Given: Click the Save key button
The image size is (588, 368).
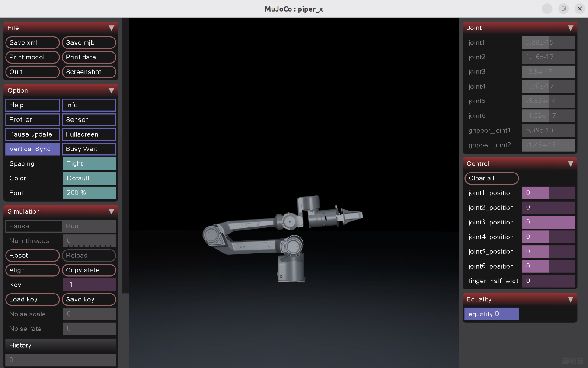Looking at the screenshot, I should [89, 299].
